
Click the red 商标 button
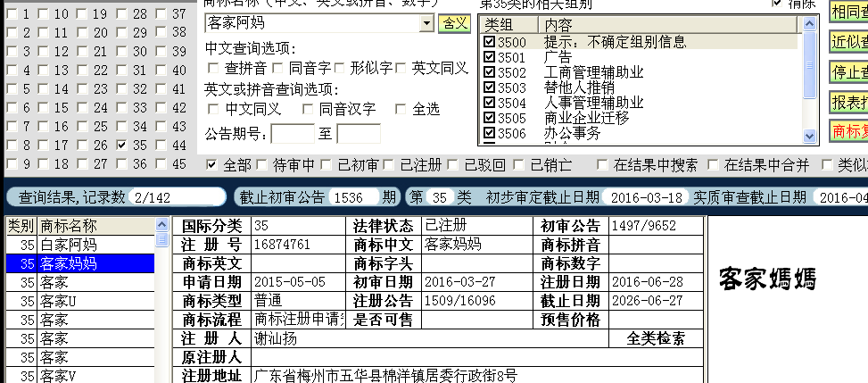pyautogui.click(x=849, y=131)
